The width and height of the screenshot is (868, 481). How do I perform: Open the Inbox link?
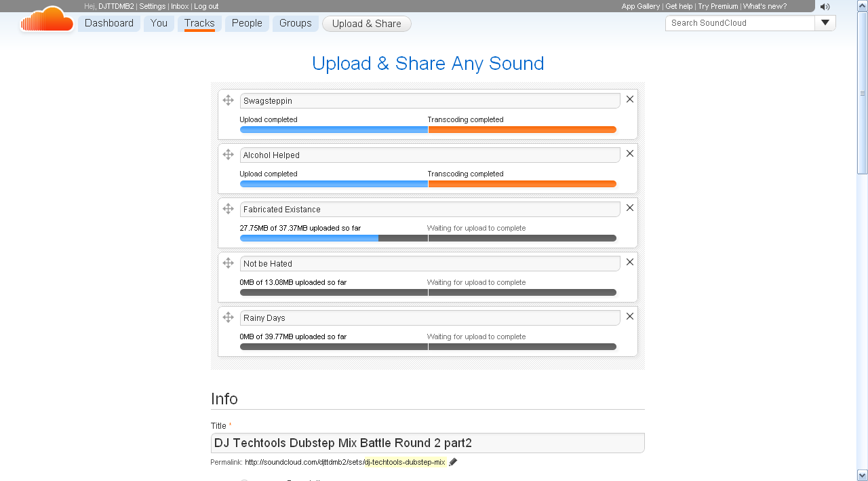click(x=180, y=6)
